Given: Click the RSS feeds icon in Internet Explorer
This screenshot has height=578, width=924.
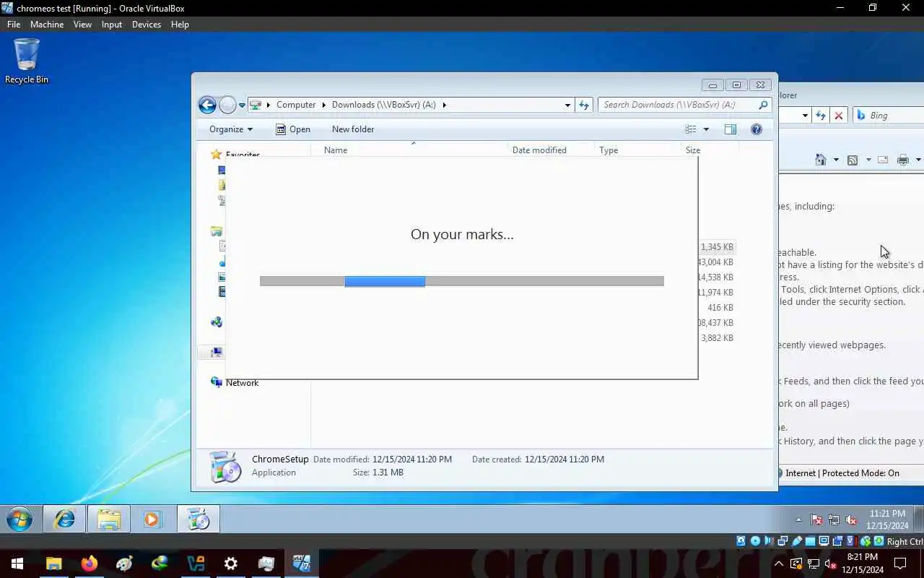Looking at the screenshot, I should pyautogui.click(x=853, y=160).
